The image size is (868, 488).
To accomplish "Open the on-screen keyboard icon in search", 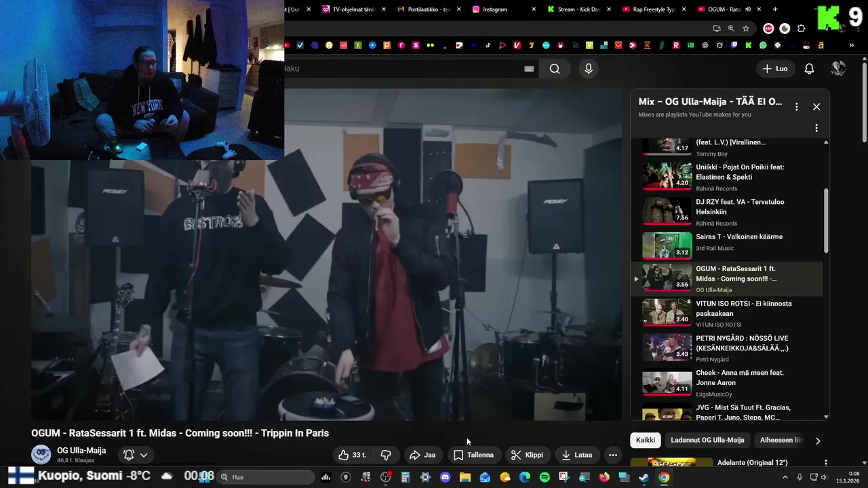I will (x=529, y=68).
